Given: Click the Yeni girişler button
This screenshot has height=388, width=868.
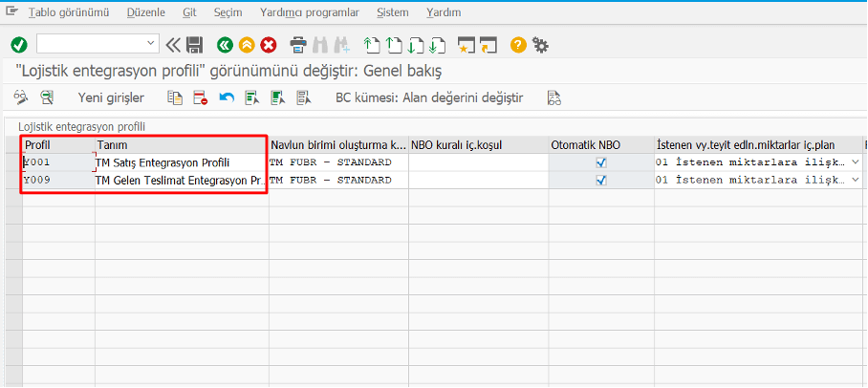Looking at the screenshot, I should [111, 97].
